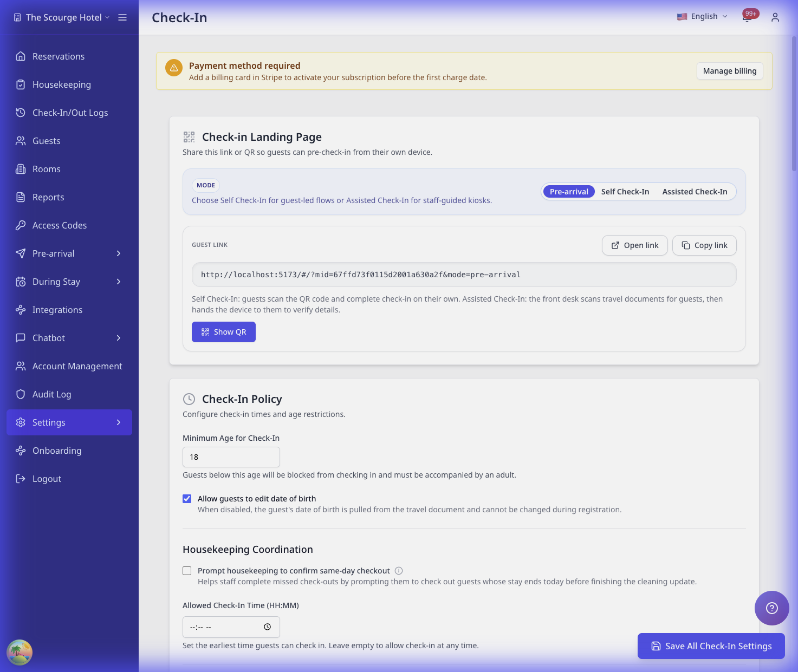798x672 pixels.
Task: Open Housekeeping from the sidebar
Action: (x=61, y=84)
